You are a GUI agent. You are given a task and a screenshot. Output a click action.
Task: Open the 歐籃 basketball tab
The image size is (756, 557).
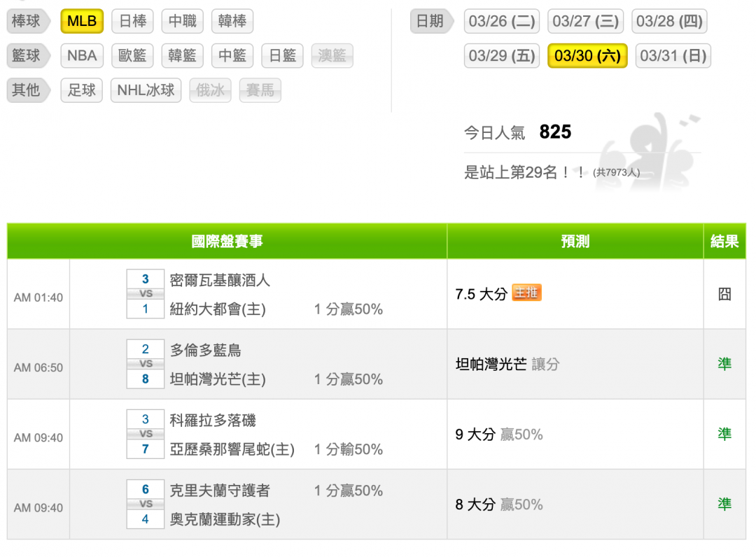pyautogui.click(x=132, y=56)
